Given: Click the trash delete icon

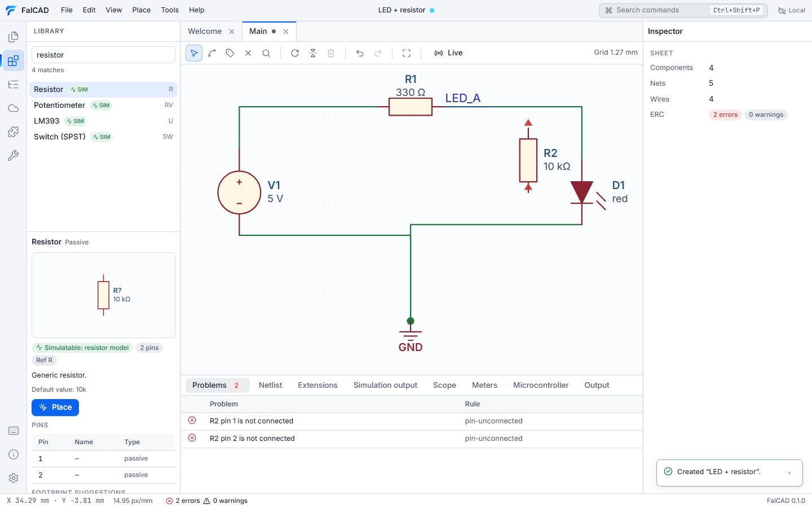Looking at the screenshot, I should tap(331, 53).
